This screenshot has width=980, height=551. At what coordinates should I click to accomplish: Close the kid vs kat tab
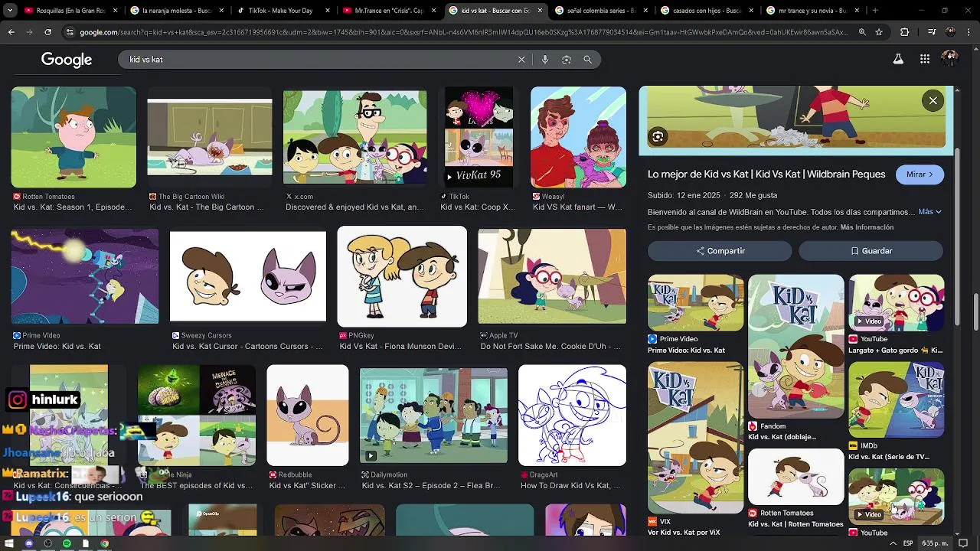point(540,11)
